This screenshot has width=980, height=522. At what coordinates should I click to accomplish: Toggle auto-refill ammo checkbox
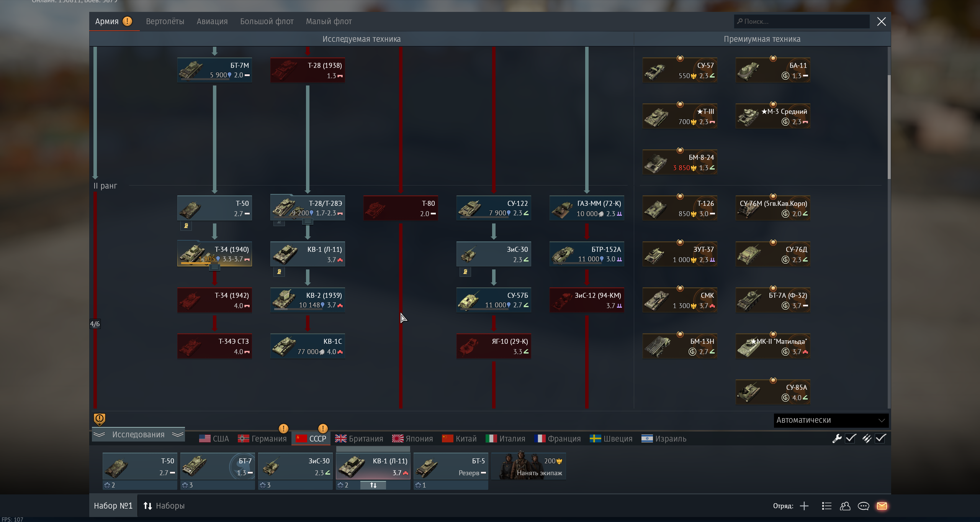click(x=880, y=438)
